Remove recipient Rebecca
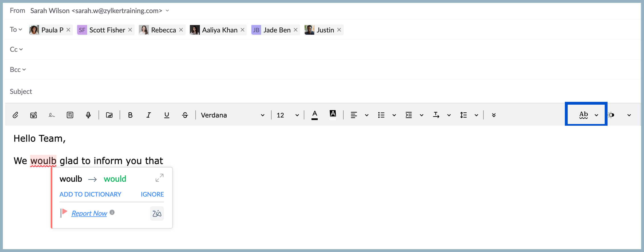 [181, 30]
